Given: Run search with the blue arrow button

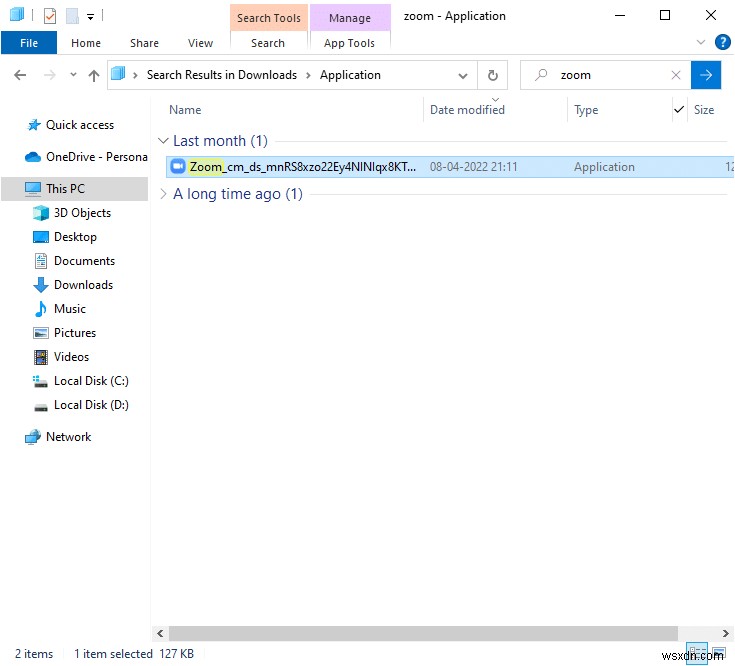Looking at the screenshot, I should [706, 75].
